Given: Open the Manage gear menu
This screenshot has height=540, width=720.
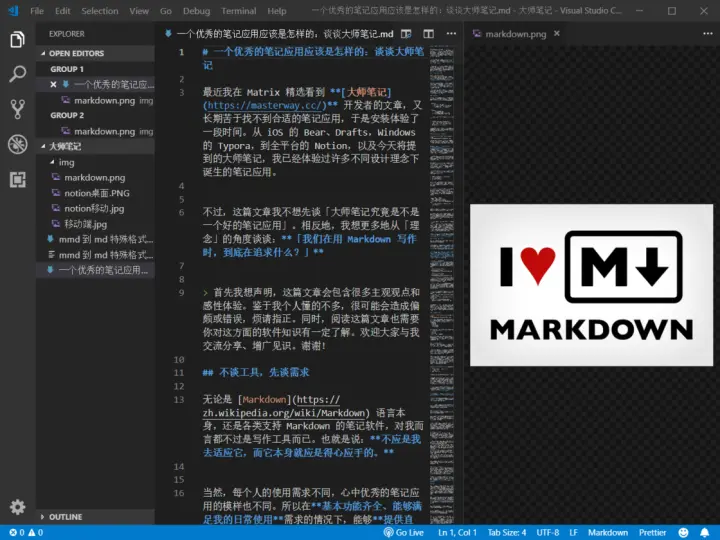Looking at the screenshot, I should pos(17,507).
